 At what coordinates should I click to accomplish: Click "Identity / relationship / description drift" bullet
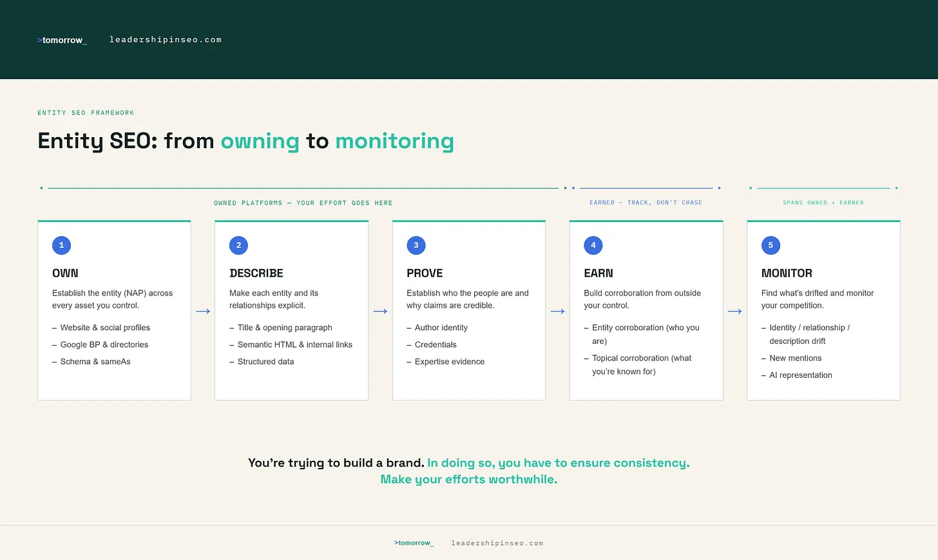(x=810, y=334)
